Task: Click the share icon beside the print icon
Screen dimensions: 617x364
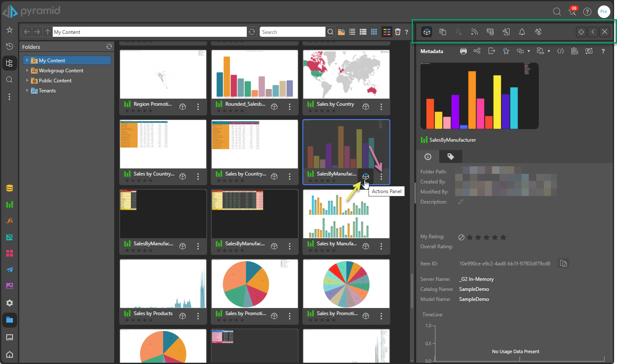Action: [x=477, y=51]
